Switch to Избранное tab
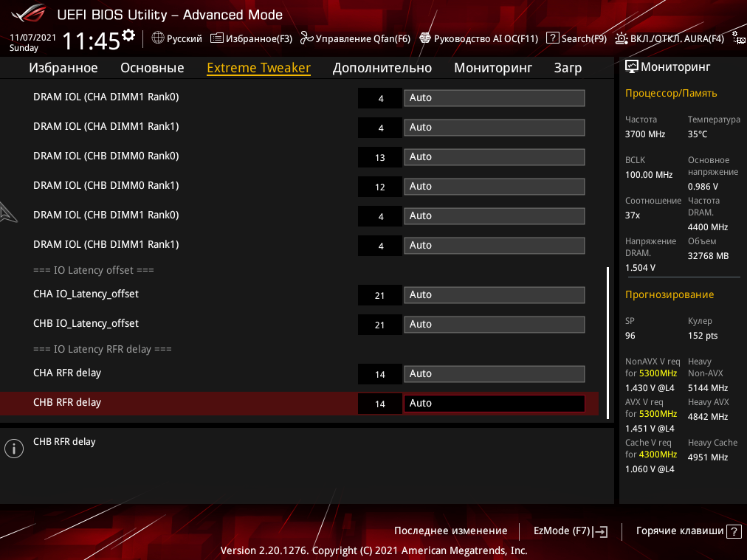Screen dimensions: 747x560 coord(63,68)
